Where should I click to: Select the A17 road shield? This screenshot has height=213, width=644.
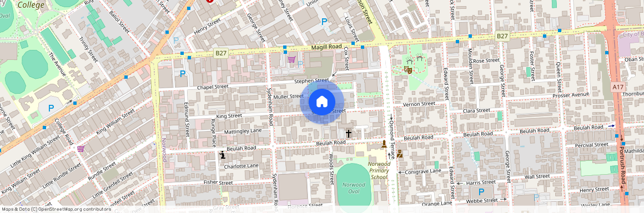(617, 87)
